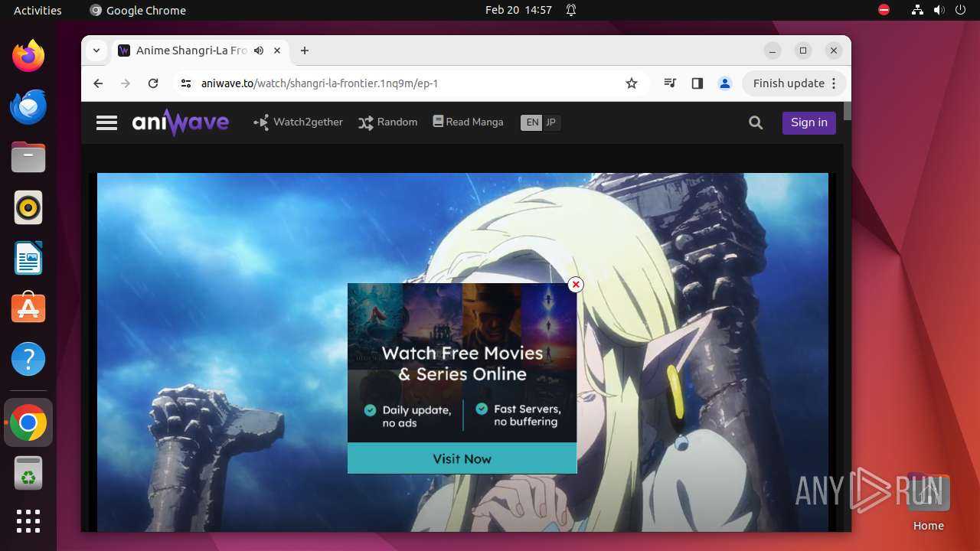Open Google Chrome app menu in top bar
Viewport: 980px width, 551px height.
click(x=138, y=10)
